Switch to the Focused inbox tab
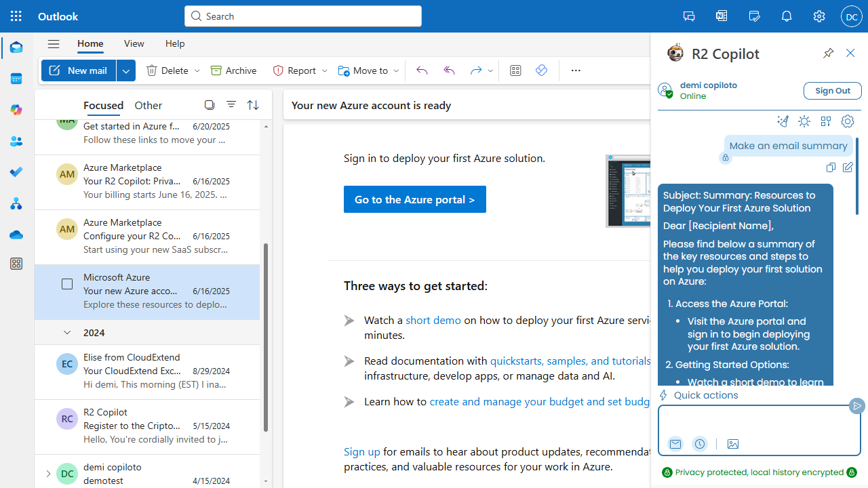The image size is (868, 488). 103,105
